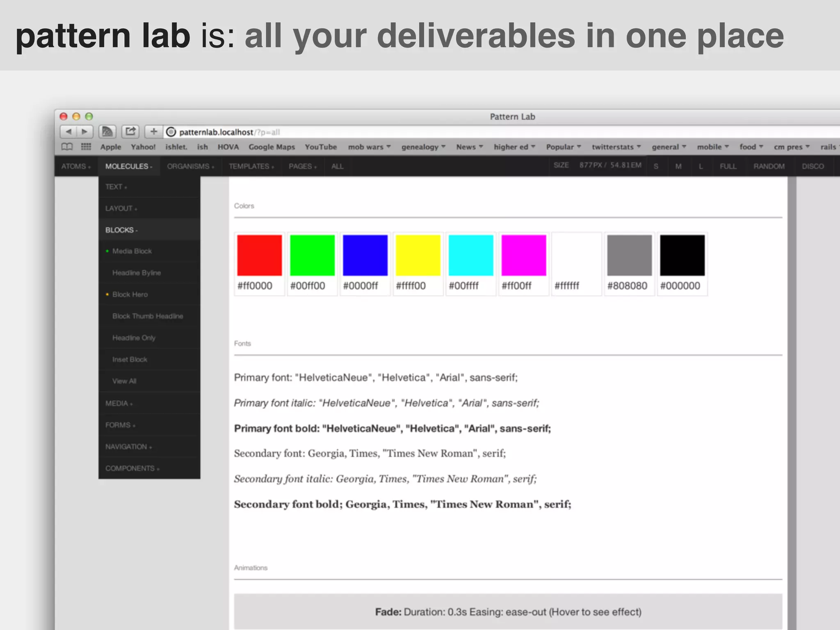This screenshot has height=630, width=840.
Task: Open the YouTube bookmark
Action: click(x=320, y=147)
